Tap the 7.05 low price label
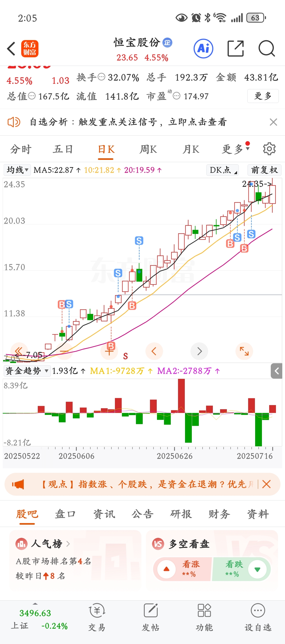 (x=29, y=355)
